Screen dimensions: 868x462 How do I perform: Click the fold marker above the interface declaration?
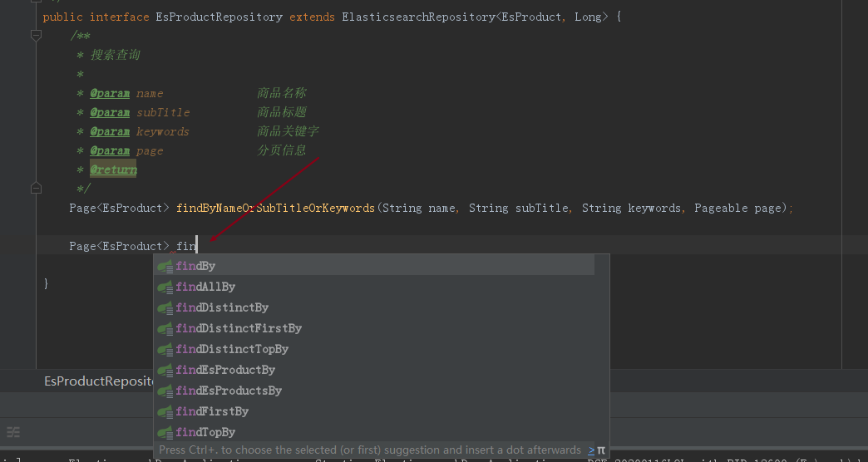pos(36,2)
